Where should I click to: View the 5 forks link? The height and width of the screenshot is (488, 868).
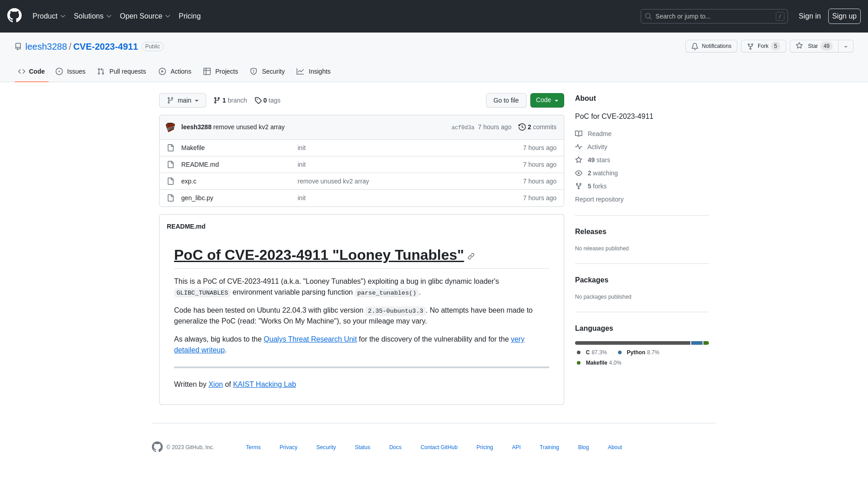591,186
